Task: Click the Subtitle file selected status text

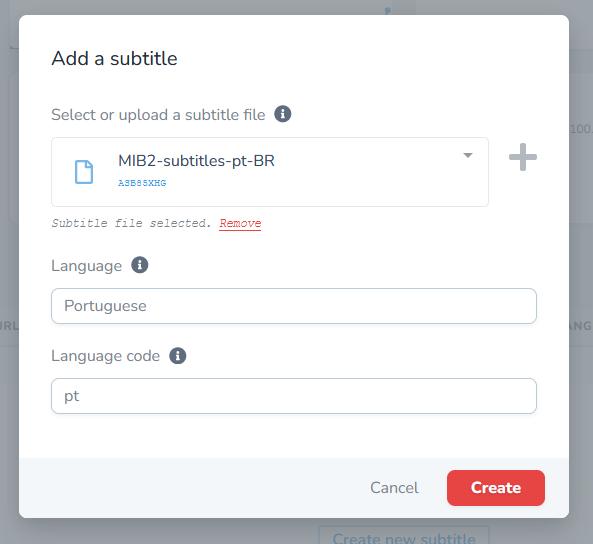Action: pos(131,223)
